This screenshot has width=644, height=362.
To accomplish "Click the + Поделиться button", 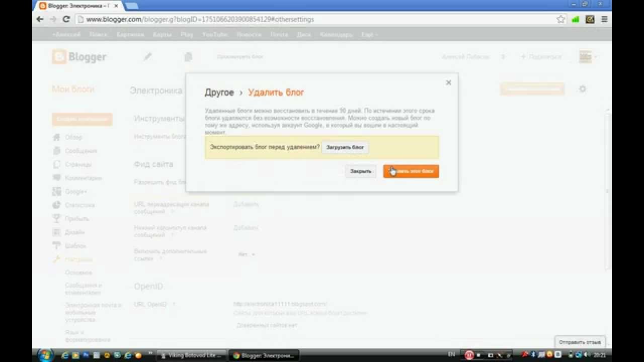I will [x=541, y=57].
